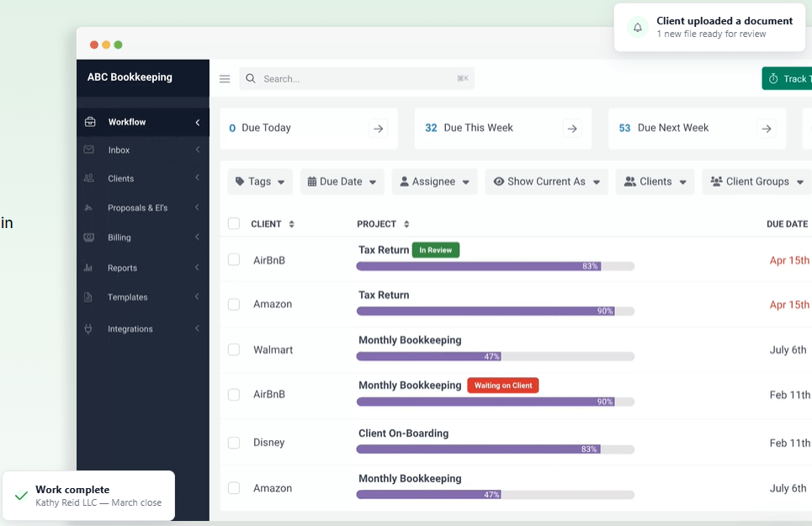Sort by the CLIENT column arrows
Screen dimensions: 812x526
[291, 224]
